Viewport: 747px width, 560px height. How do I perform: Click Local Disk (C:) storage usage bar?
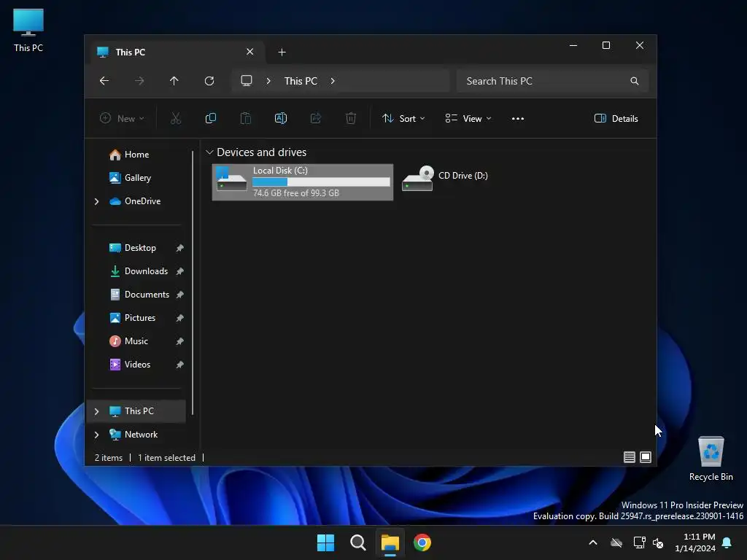[321, 182]
